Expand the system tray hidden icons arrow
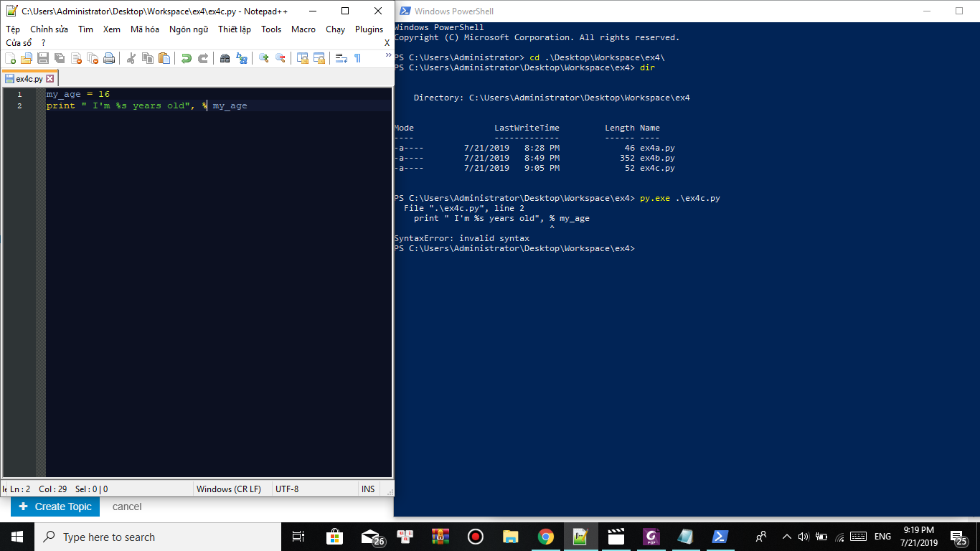 click(786, 537)
